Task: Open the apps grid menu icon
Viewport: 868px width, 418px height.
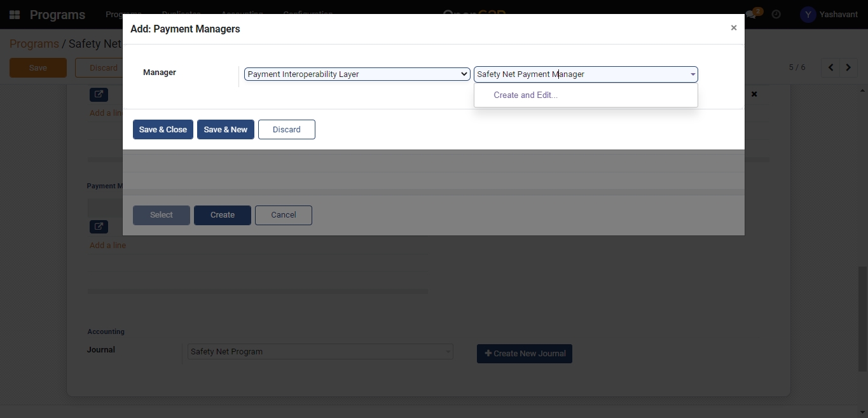Action: (x=15, y=15)
